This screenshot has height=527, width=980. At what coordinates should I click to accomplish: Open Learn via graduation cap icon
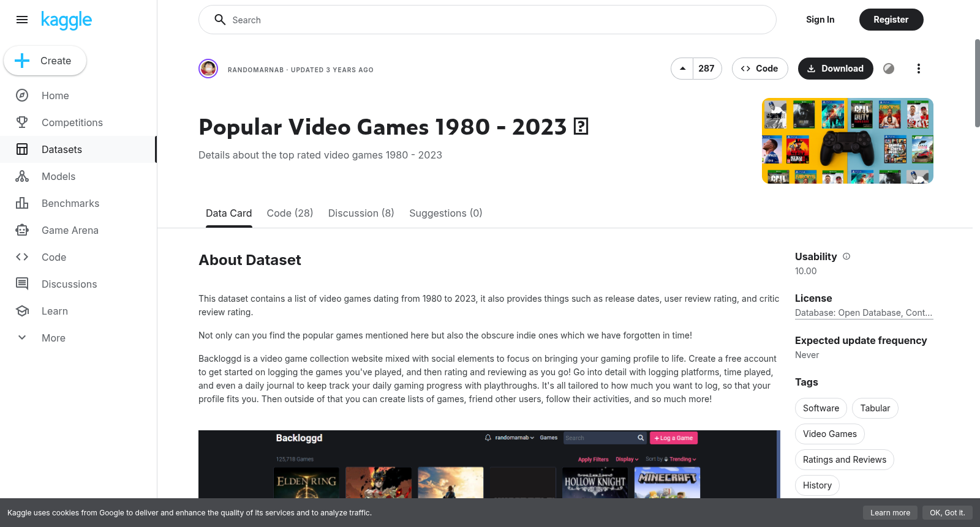point(22,311)
